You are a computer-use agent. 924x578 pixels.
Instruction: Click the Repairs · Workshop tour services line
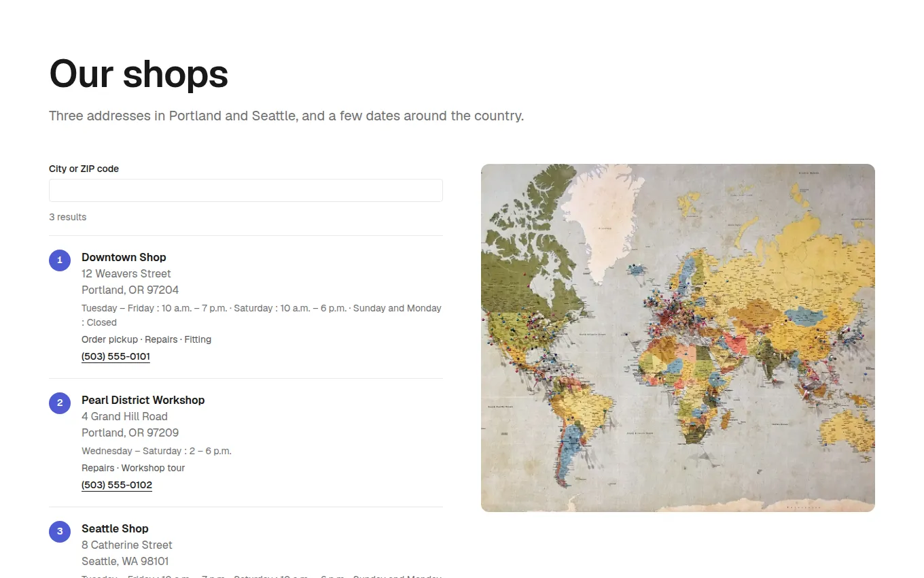(x=133, y=468)
